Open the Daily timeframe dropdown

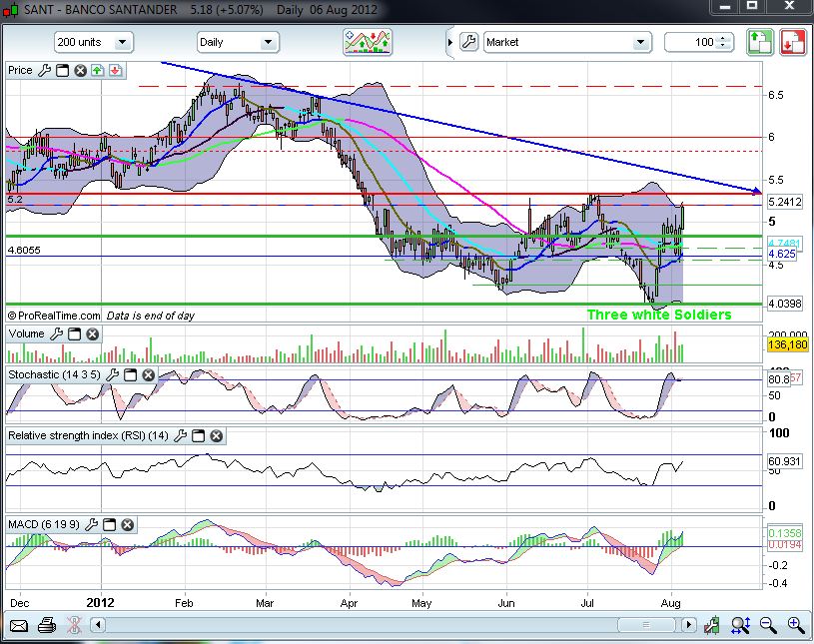coord(238,42)
